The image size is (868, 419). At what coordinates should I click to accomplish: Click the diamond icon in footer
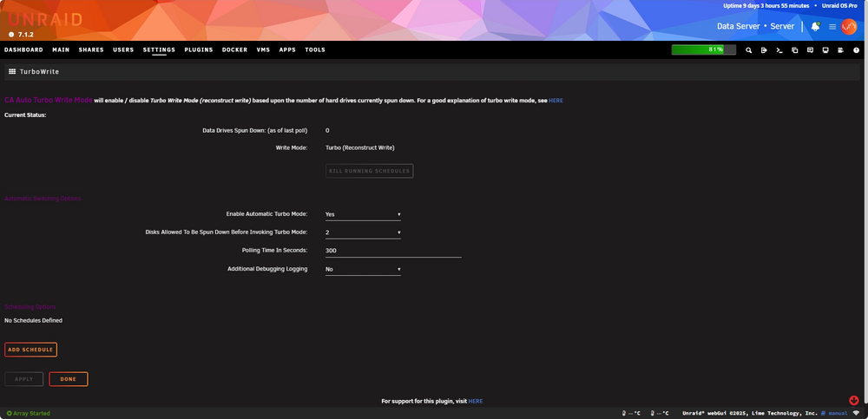(x=857, y=414)
